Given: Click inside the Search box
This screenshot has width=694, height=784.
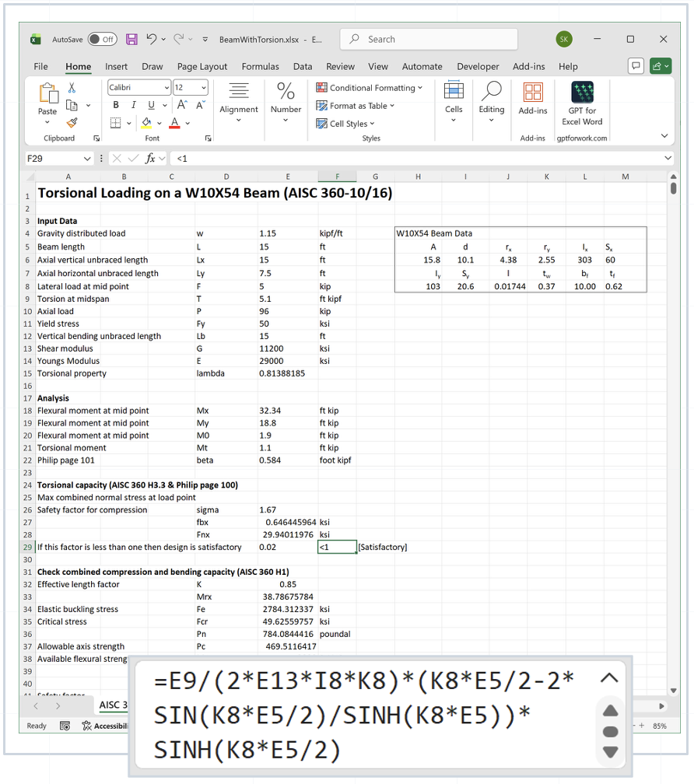Looking at the screenshot, I should pos(429,40).
